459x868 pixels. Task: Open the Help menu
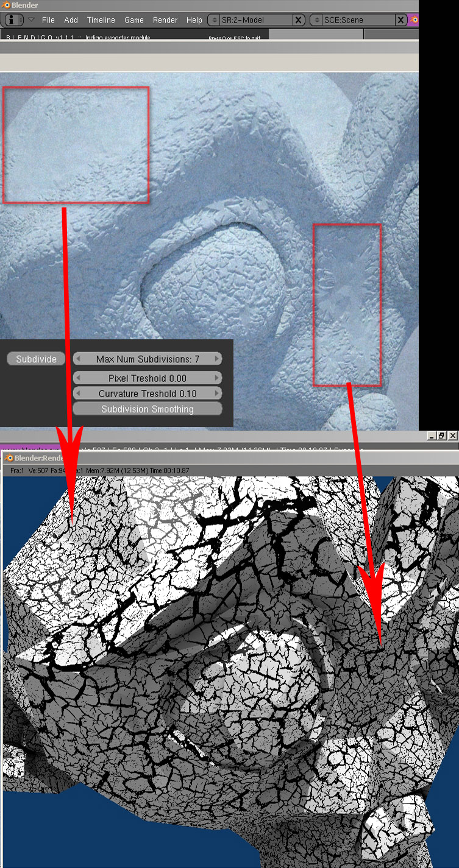[194, 20]
